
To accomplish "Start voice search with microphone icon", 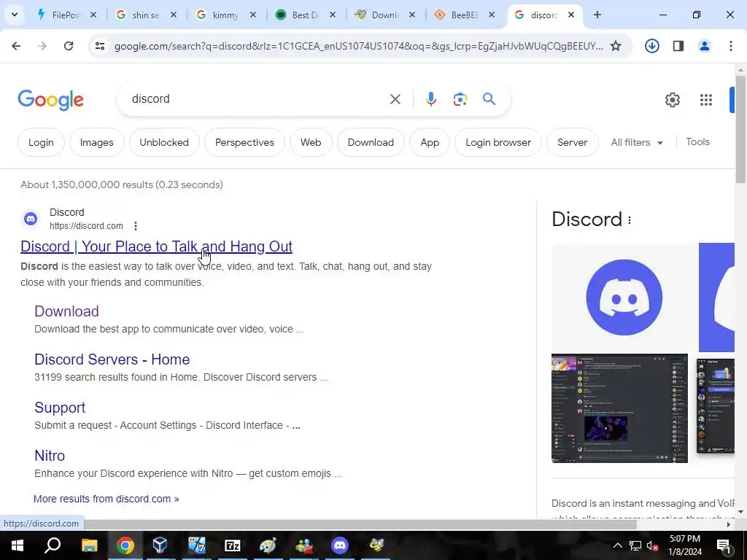I will pos(430,99).
